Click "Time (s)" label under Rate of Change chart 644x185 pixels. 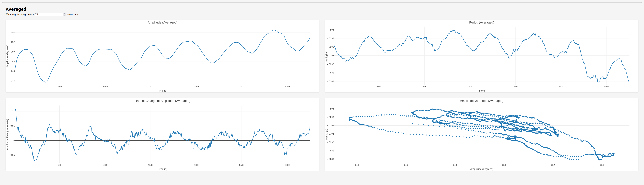pos(162,169)
